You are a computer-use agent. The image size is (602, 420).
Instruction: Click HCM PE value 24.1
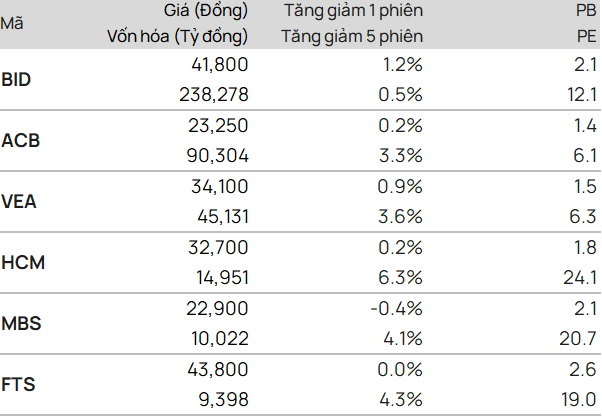coord(580,278)
